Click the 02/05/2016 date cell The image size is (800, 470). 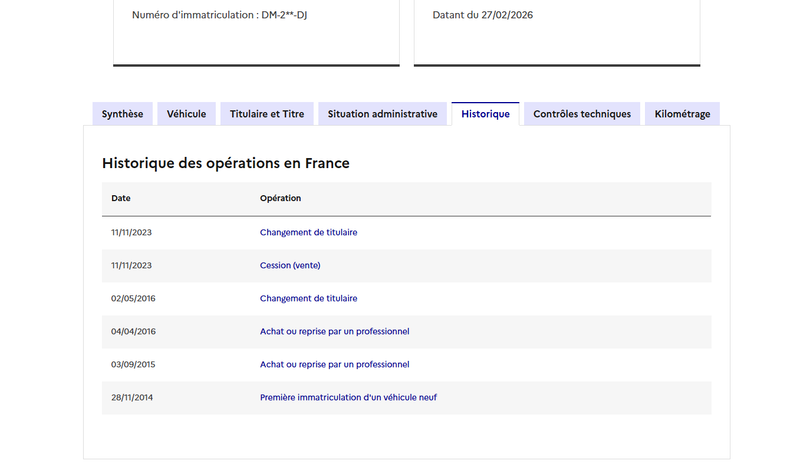coord(133,299)
